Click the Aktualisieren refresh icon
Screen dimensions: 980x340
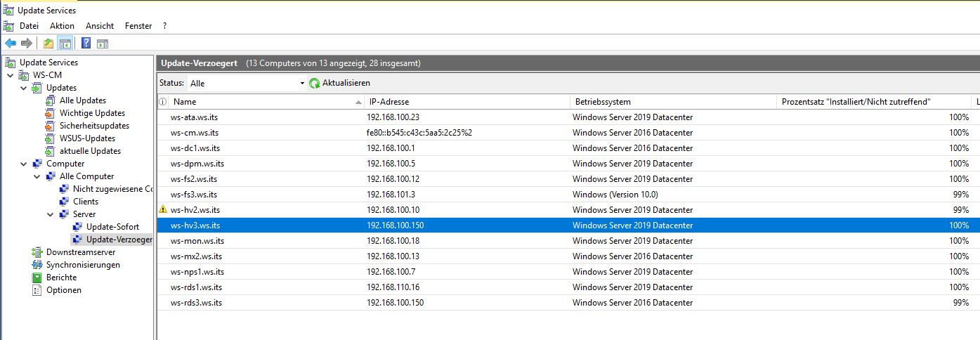[315, 83]
